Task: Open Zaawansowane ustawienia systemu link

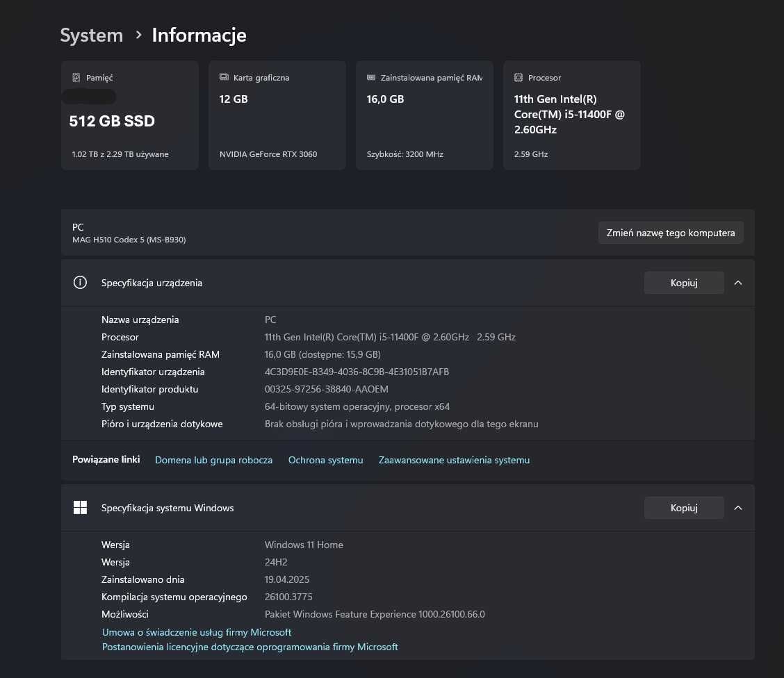Action: pos(454,460)
